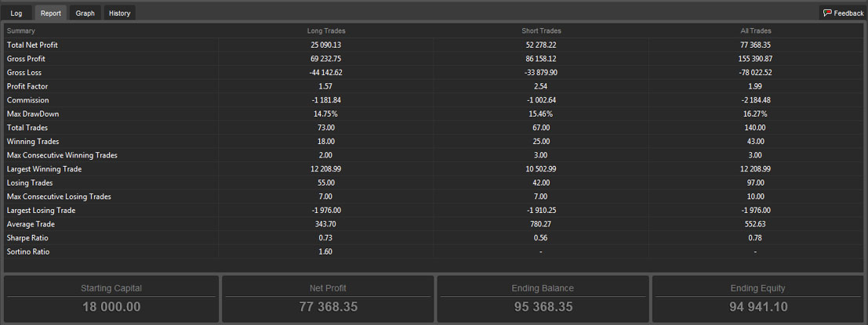Switch to the Report tab
The width and height of the screenshot is (868, 325).
pyautogui.click(x=51, y=13)
